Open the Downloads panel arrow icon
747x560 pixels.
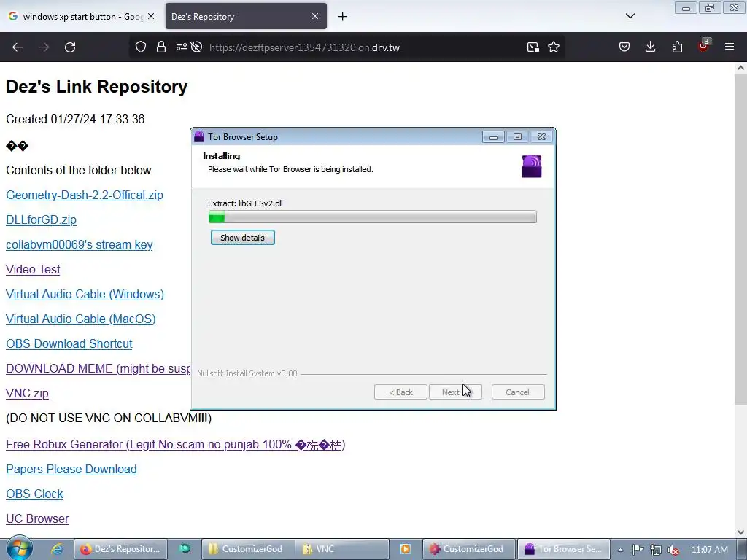pos(650,47)
